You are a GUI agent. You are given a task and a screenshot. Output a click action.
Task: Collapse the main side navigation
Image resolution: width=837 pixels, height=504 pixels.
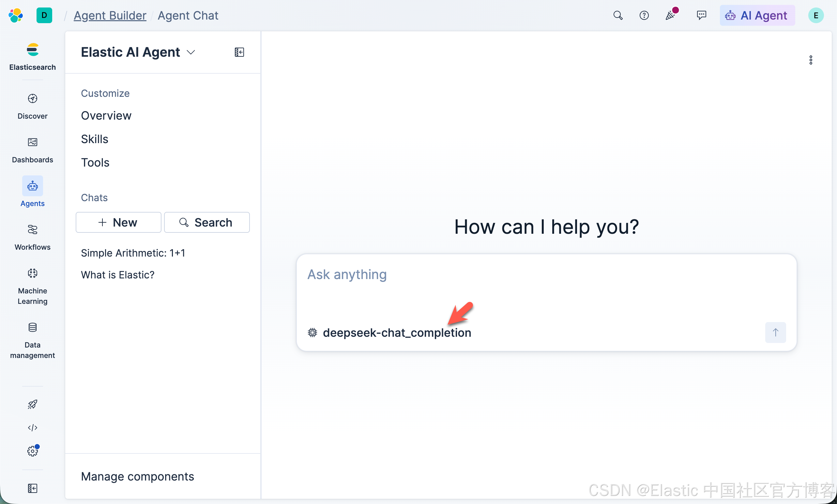point(33,488)
